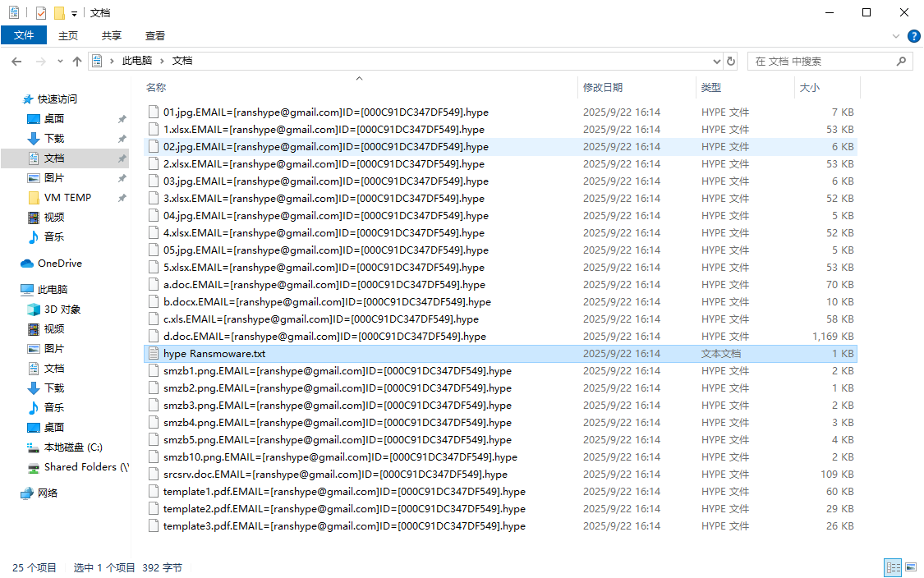Open the 共享 ribbon tab

[x=112, y=35]
